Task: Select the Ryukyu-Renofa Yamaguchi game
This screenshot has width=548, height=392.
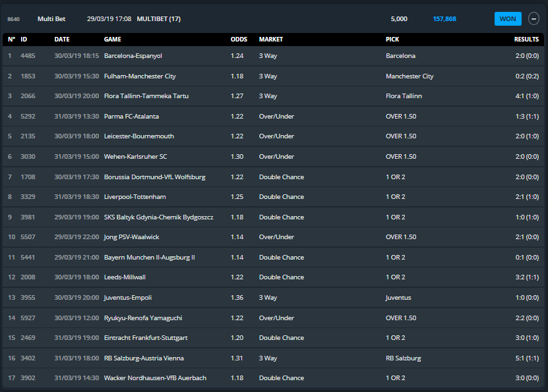Action: coord(143,318)
